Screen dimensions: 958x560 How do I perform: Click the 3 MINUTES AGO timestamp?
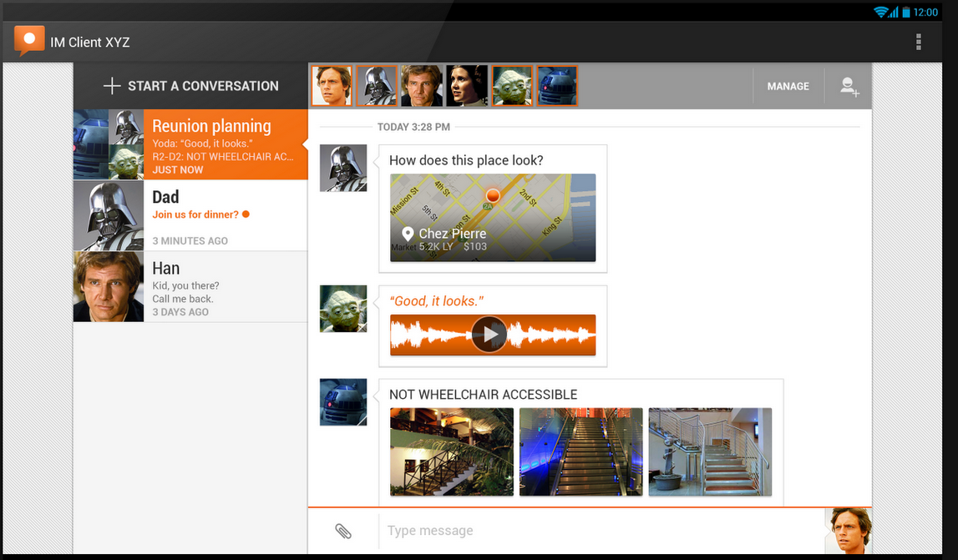[190, 241]
